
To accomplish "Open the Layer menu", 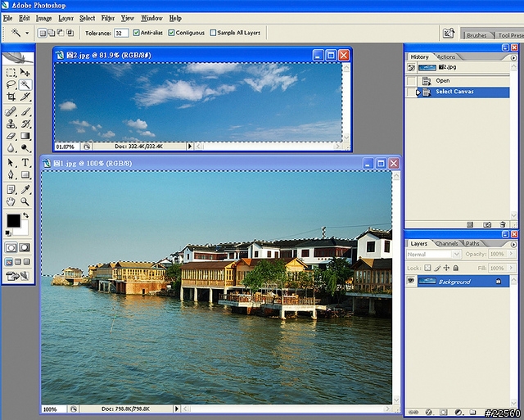I will coord(65,18).
